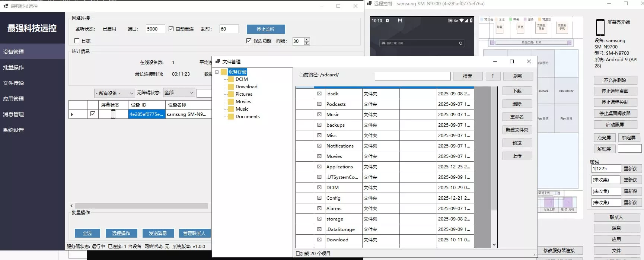The height and width of the screenshot is (260, 644).
Task: Click the 停止监听 button
Action: [x=266, y=29]
